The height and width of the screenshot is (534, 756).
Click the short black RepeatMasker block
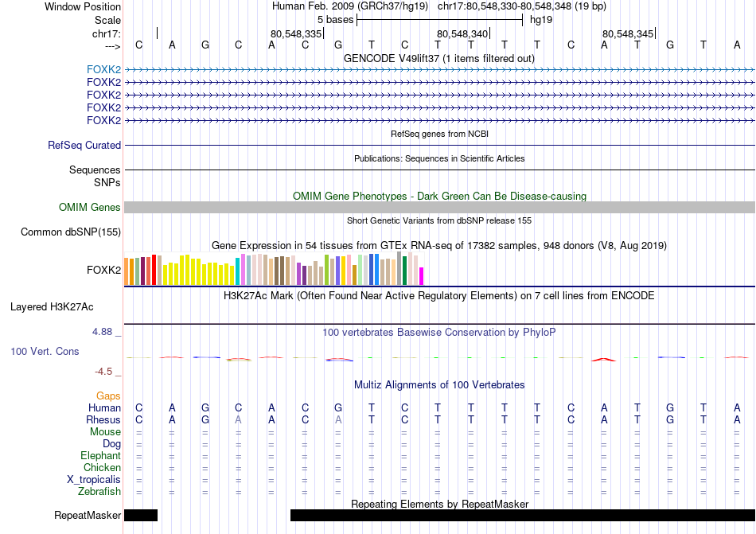coord(141,515)
